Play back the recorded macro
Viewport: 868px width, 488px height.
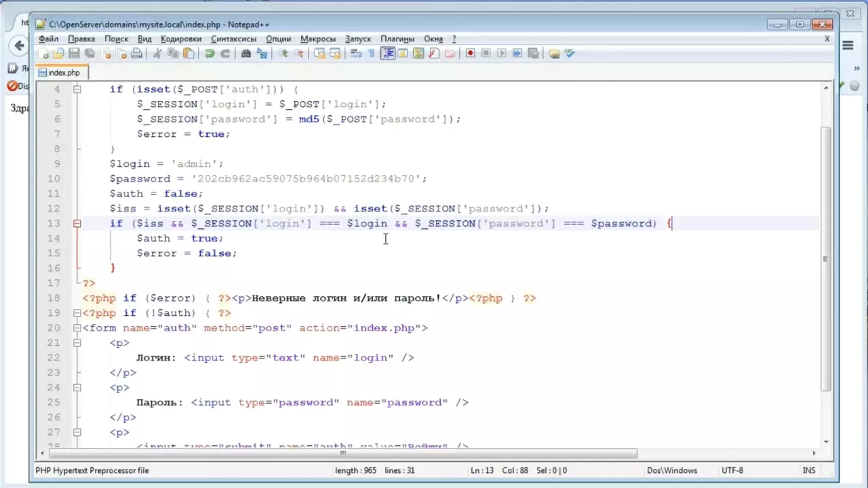[502, 54]
